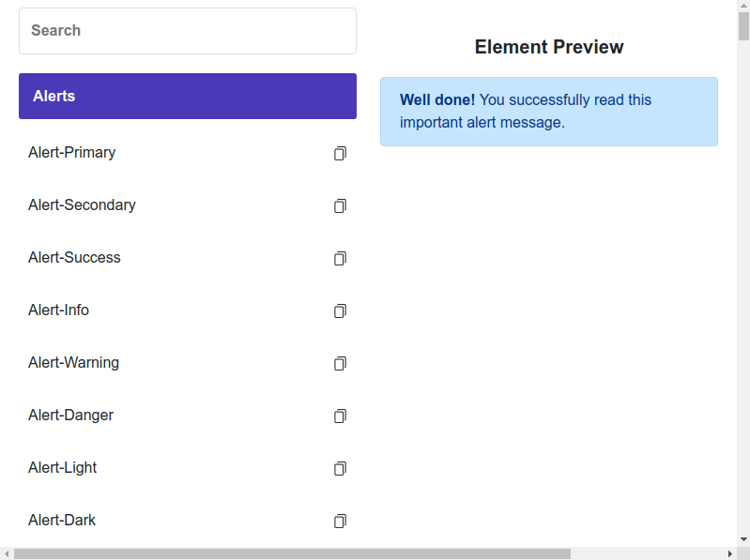The image size is (750, 560).
Task: Preview the Alert-Primary element
Action: point(72,153)
